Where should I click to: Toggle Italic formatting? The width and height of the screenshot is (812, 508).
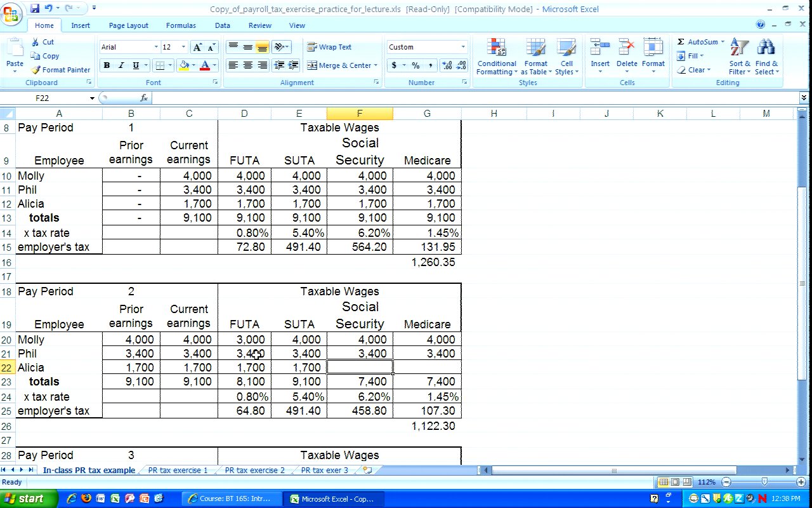tap(121, 65)
